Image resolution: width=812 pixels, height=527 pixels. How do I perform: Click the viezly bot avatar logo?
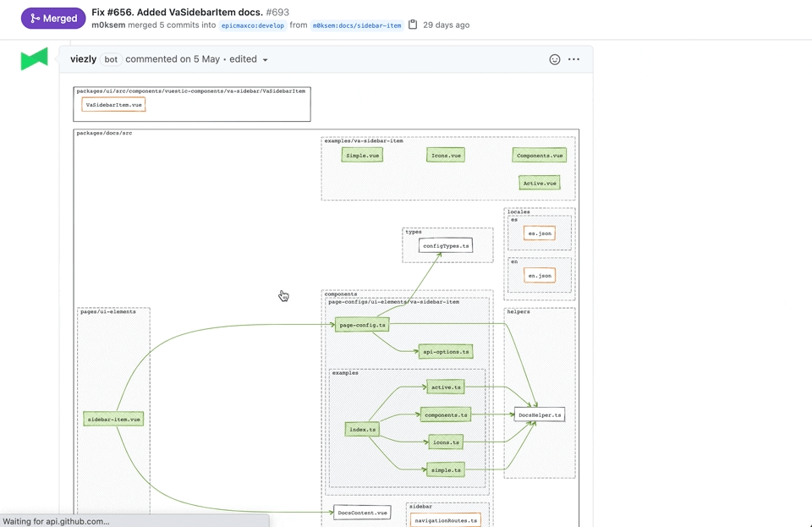[x=34, y=58]
